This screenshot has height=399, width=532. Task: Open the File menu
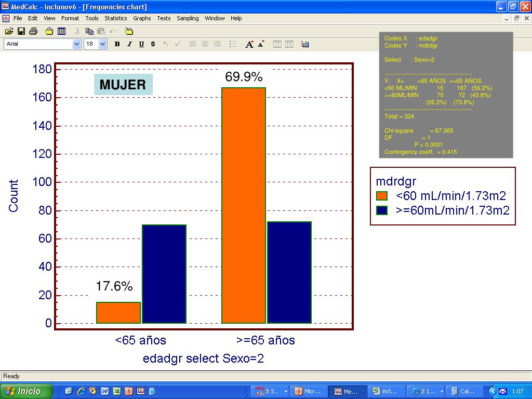(x=18, y=18)
